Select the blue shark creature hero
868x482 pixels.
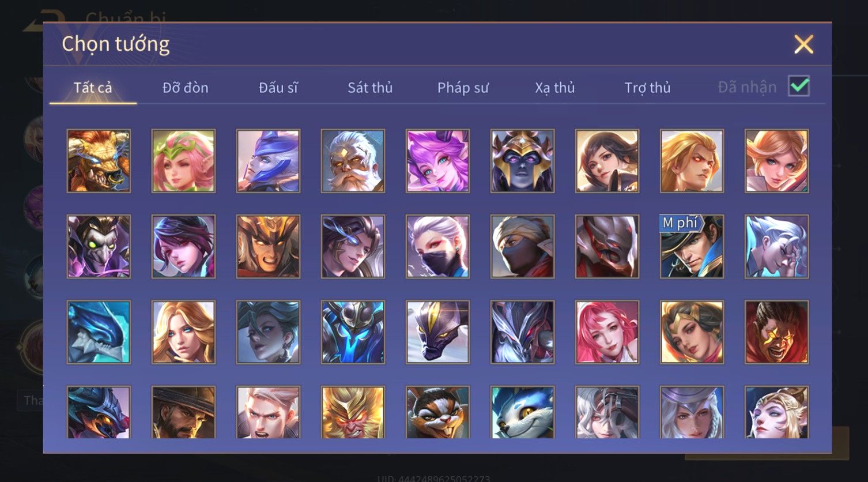click(x=99, y=332)
